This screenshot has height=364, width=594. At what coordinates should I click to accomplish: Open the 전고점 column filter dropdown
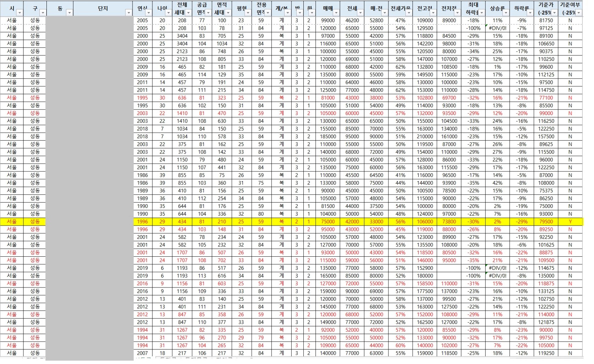pyautogui.click(x=433, y=13)
